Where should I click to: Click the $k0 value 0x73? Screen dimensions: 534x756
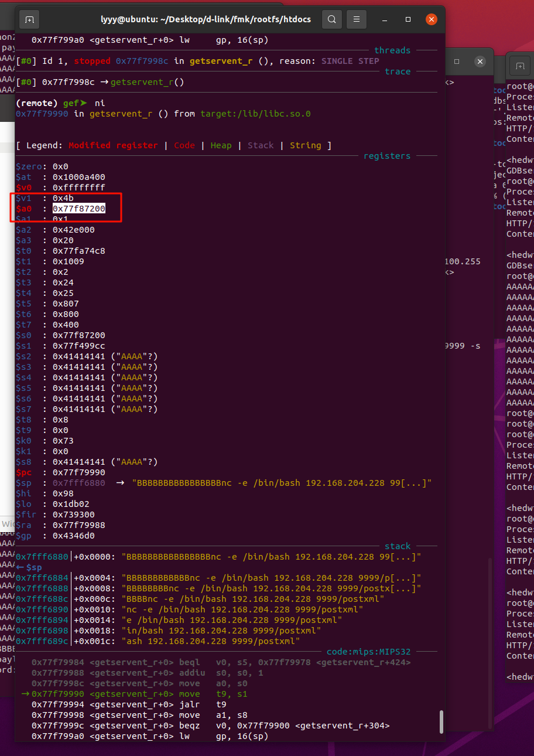63,441
